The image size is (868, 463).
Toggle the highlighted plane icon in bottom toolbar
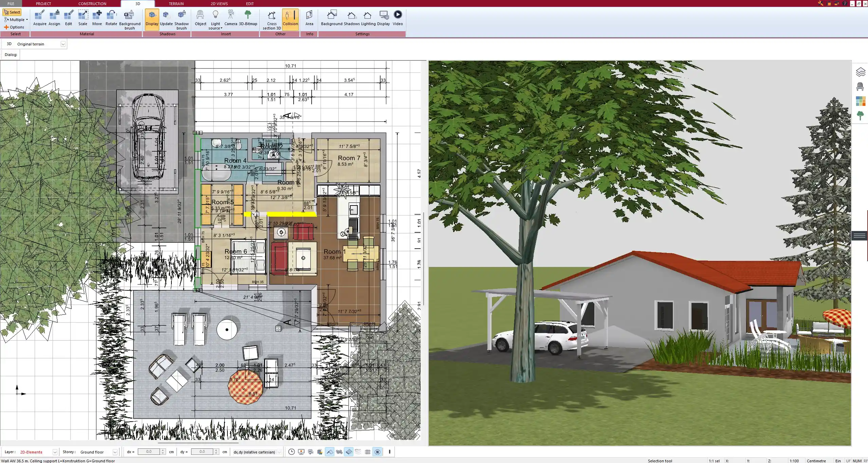[x=349, y=452]
